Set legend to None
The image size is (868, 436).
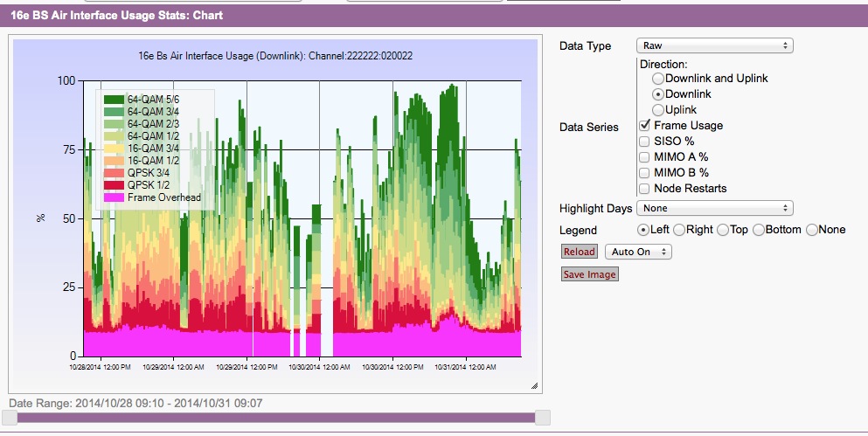point(811,230)
